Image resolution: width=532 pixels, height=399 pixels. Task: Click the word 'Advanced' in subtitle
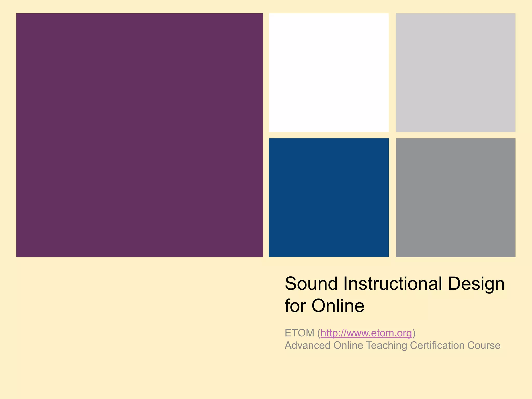[307, 345]
